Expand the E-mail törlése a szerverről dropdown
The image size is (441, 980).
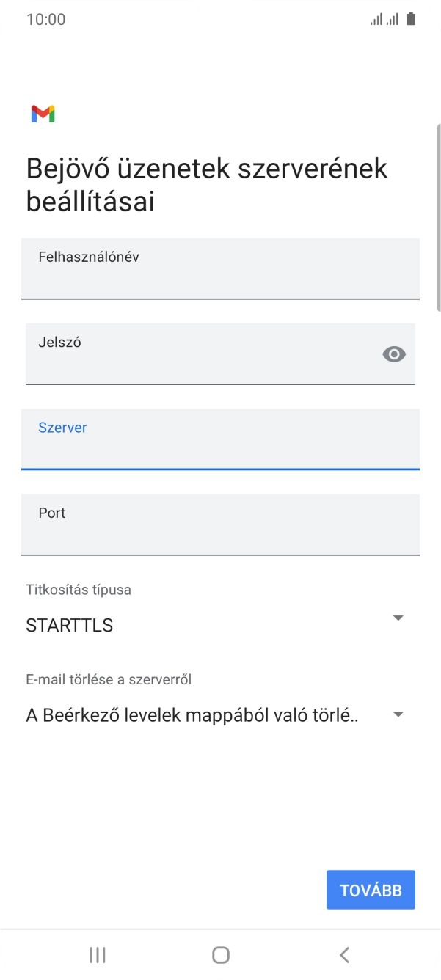(x=398, y=713)
